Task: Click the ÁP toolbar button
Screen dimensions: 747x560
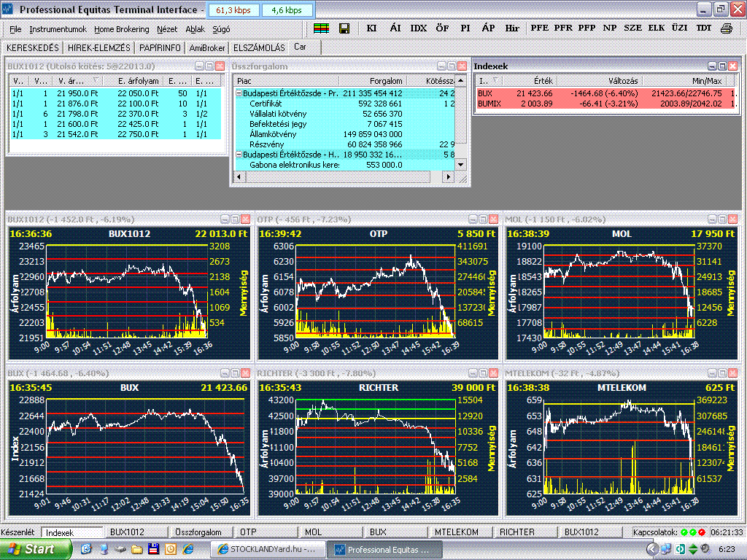Action: (488, 28)
